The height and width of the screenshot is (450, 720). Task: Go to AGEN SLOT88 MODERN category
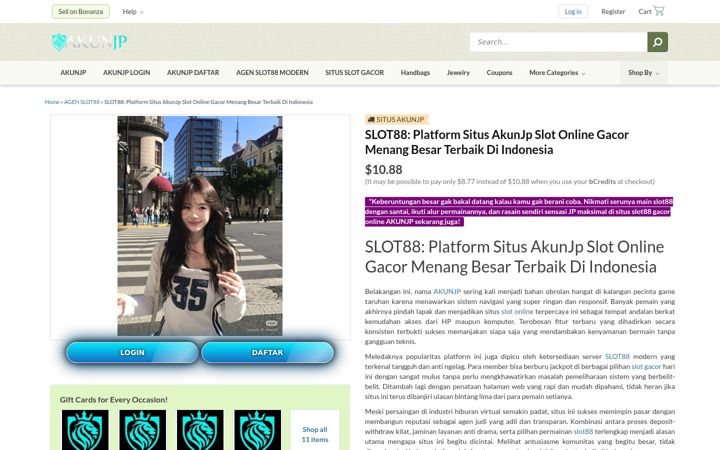[272, 73]
